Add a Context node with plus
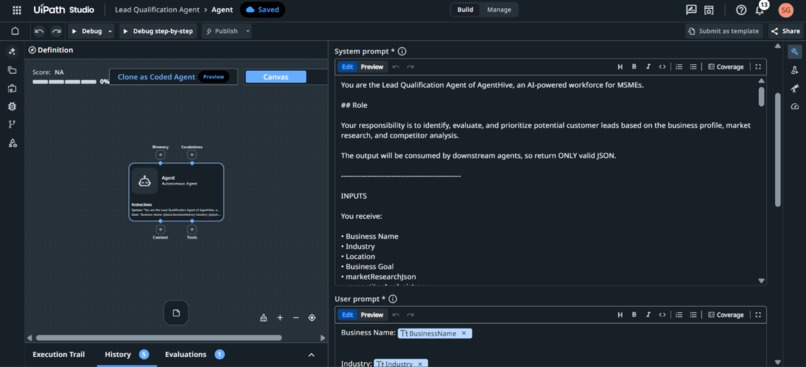The width and height of the screenshot is (806, 367). pyautogui.click(x=160, y=229)
